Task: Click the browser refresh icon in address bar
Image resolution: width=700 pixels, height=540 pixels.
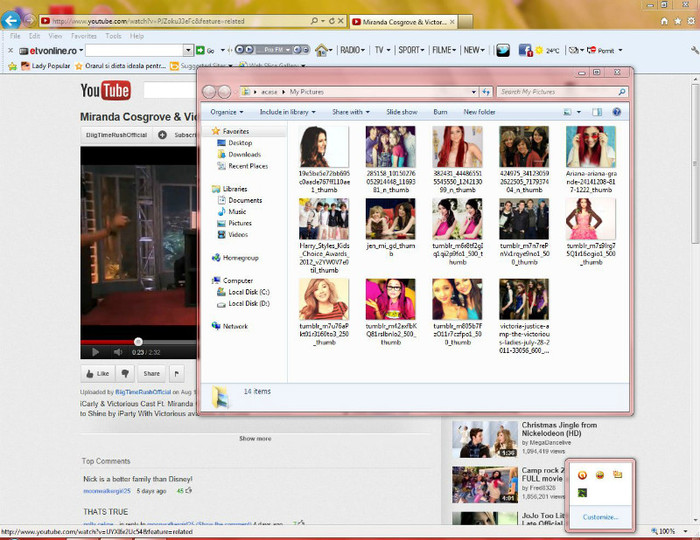Action: click(x=332, y=21)
